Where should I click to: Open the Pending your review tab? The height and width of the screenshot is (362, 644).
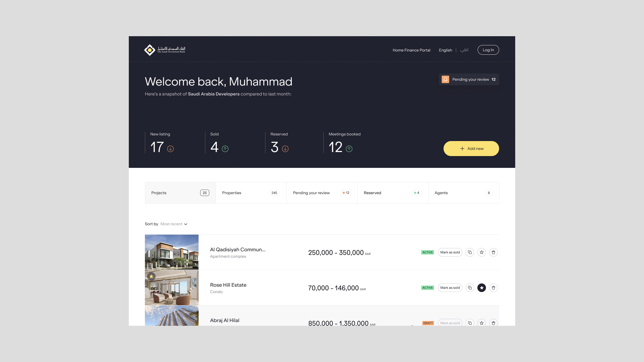coord(322,193)
